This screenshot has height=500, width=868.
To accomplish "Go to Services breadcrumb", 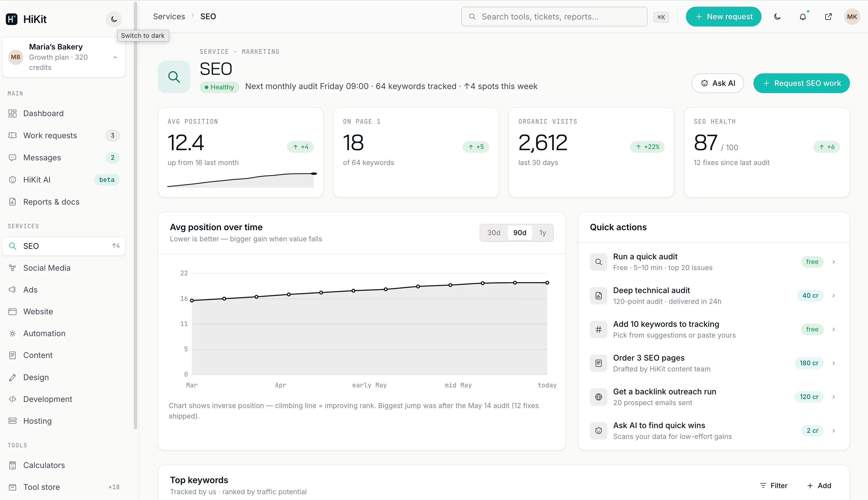I will [x=169, y=17].
